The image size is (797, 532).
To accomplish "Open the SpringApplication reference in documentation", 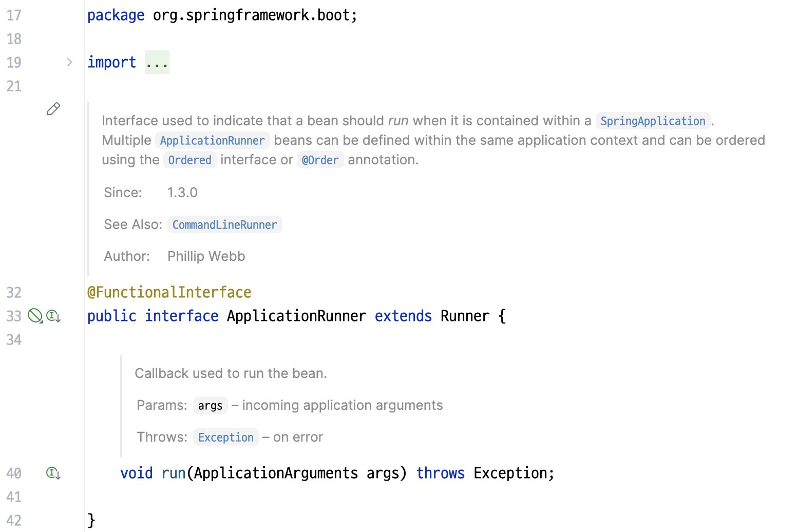I will [652, 121].
